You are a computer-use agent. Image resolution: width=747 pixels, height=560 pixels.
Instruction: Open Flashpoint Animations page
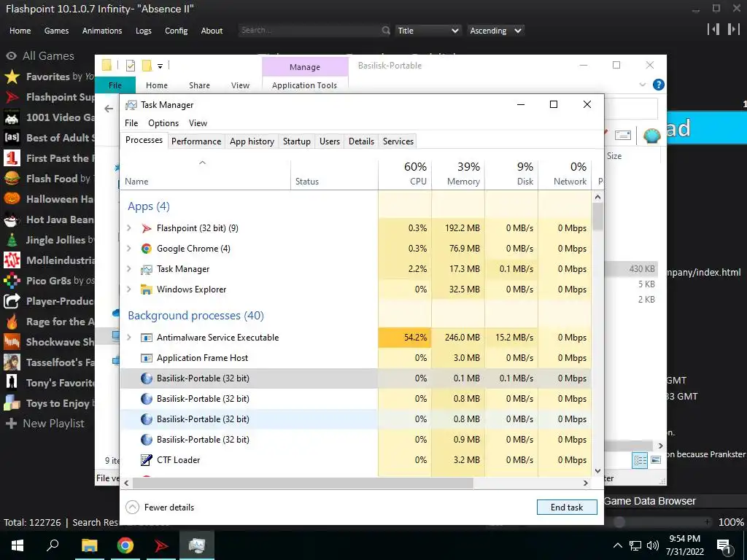pos(102,31)
